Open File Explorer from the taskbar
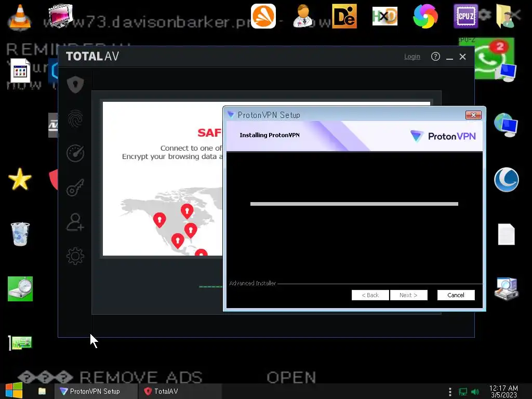The width and height of the screenshot is (532, 399). click(42, 391)
